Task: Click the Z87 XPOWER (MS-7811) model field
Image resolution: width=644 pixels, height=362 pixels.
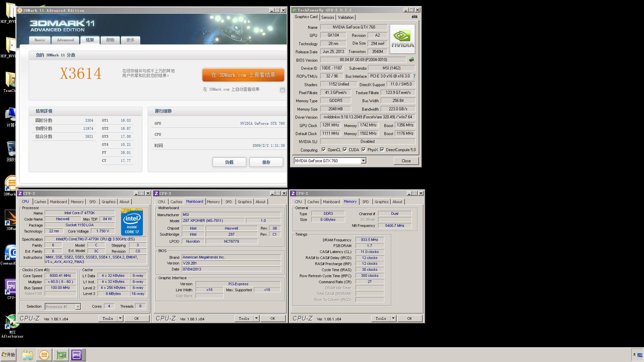Action: click(213, 221)
